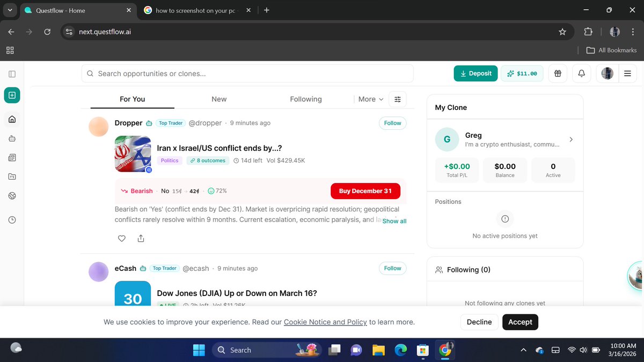This screenshot has height=362, width=644.
Task: Open All Bookmarks folder
Action: click(611, 50)
